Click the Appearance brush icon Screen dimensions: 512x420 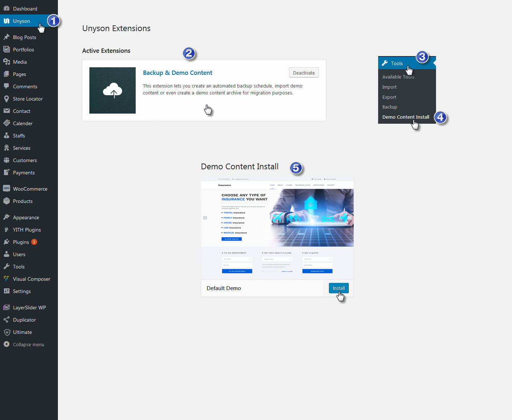point(7,217)
